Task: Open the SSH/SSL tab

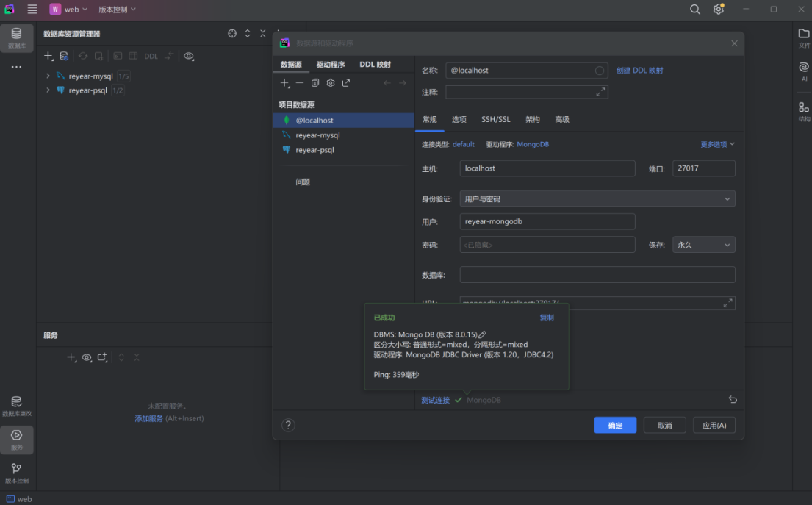Action: pos(495,120)
